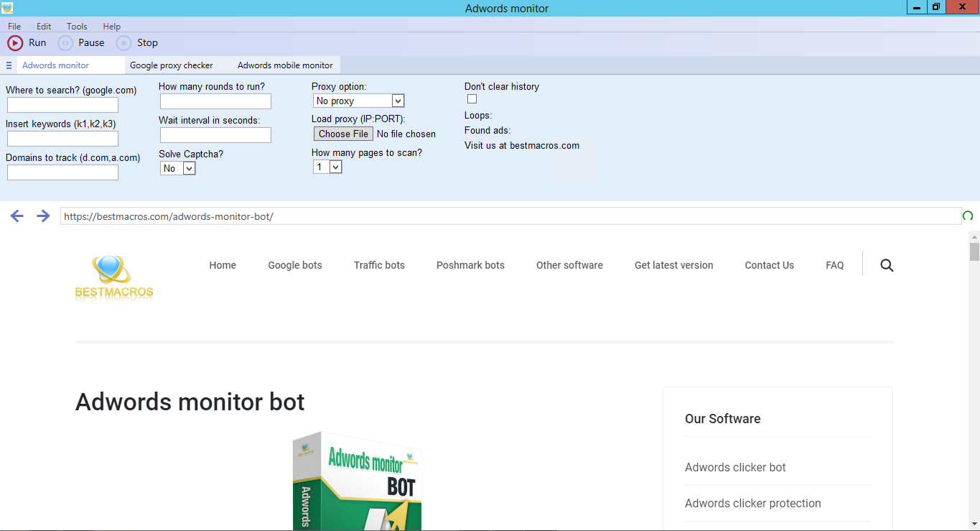Image resolution: width=980 pixels, height=531 pixels.
Task: Click the Found ads label
Action: click(x=487, y=130)
